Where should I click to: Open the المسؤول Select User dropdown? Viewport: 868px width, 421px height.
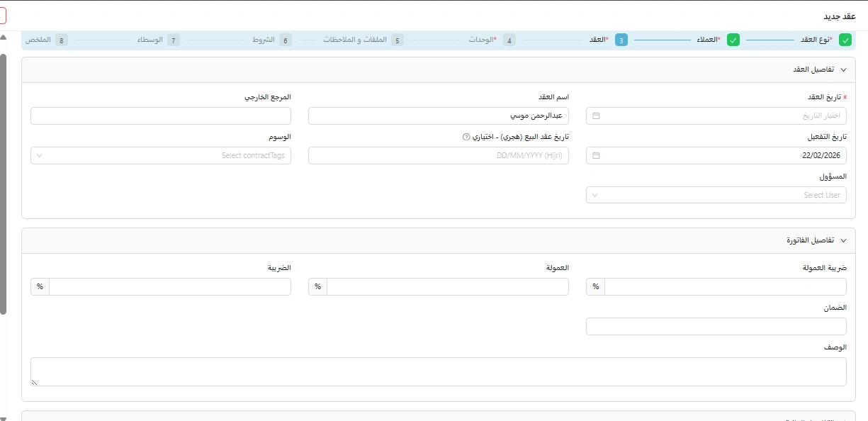(x=716, y=195)
